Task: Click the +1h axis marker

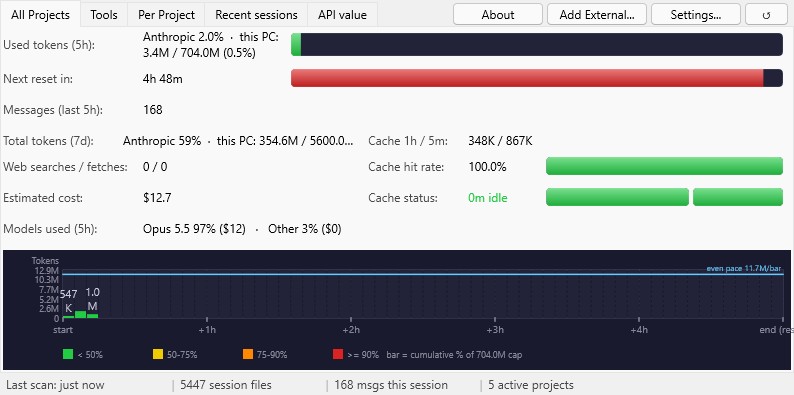Action: point(207,330)
